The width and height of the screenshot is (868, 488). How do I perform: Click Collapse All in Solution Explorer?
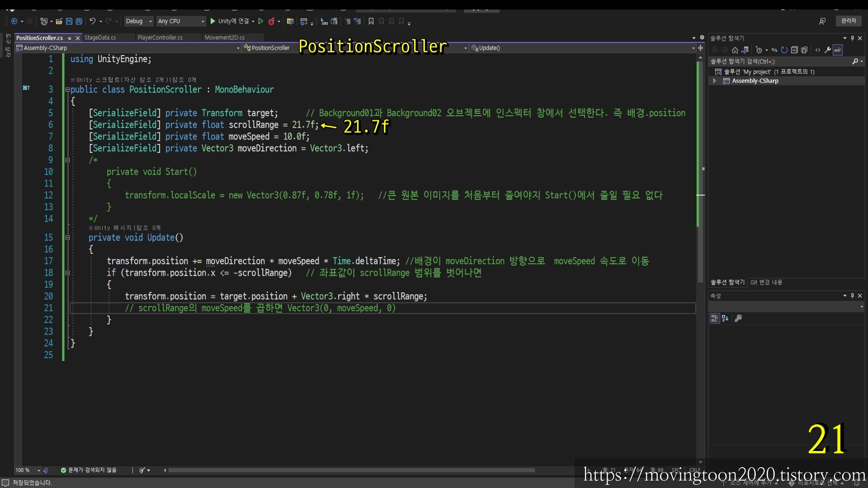pyautogui.click(x=794, y=50)
